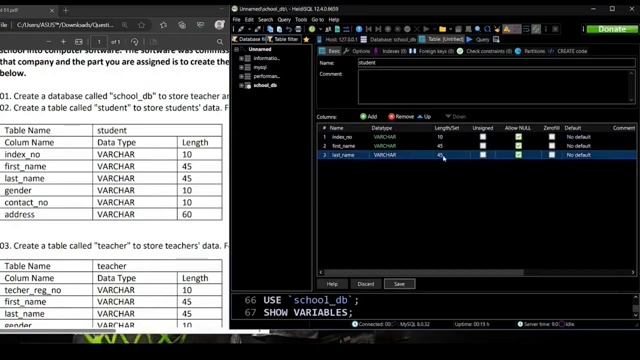Click the Paste icon in HeidiSQL toolbar

coord(280,29)
